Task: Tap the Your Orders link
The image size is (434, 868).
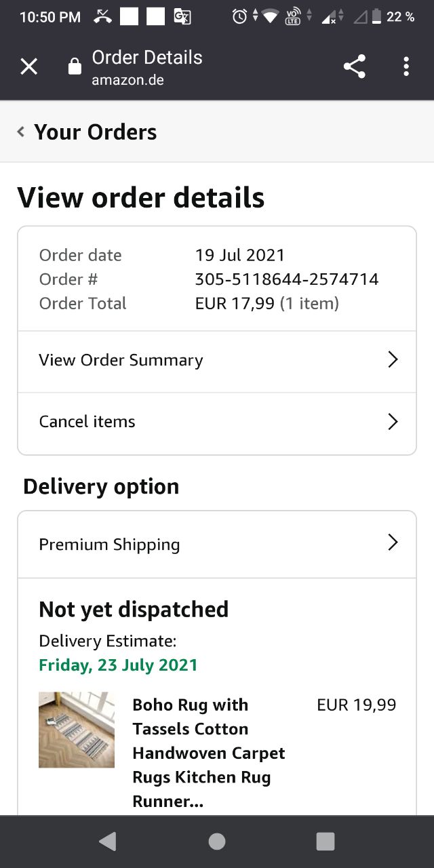Action: [x=96, y=132]
